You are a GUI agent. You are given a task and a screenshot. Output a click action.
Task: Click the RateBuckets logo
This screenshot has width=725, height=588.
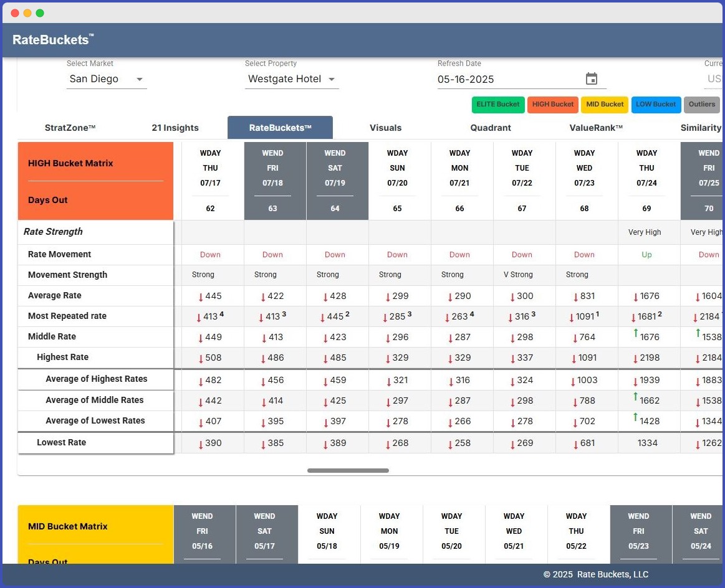pos(53,40)
